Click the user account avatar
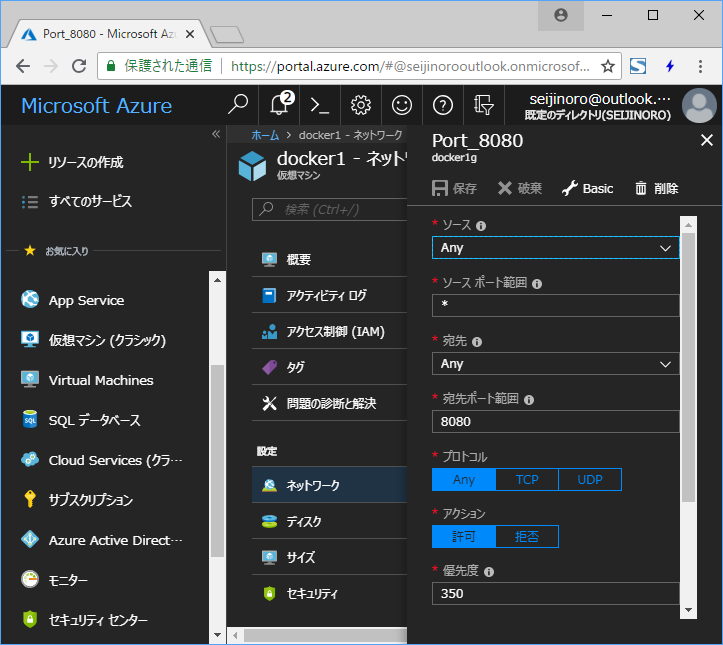Screen dimensions: 723x645 click(x=699, y=106)
